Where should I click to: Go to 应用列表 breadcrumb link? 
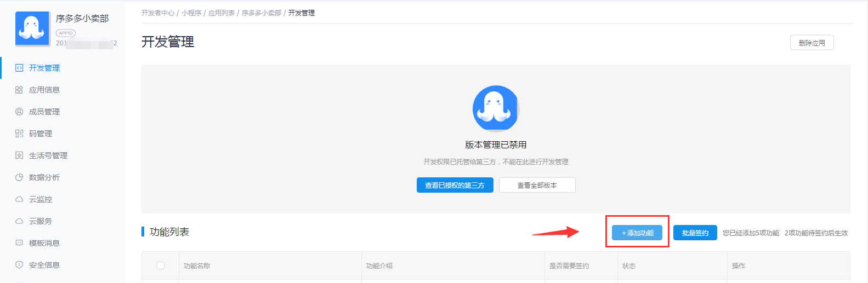pos(222,13)
